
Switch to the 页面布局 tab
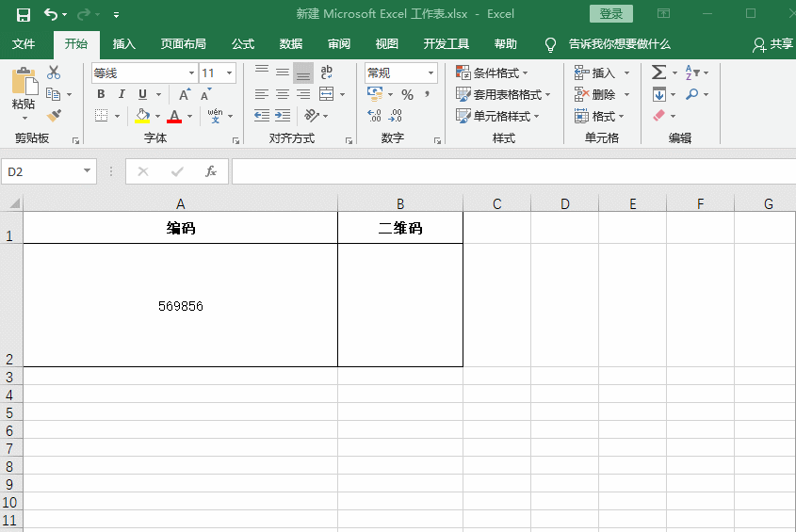pyautogui.click(x=184, y=44)
